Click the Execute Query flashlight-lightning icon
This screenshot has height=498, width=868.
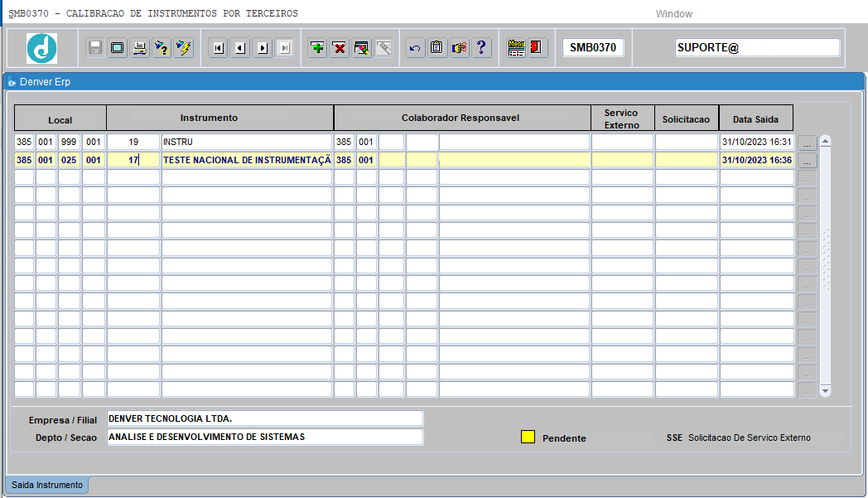(x=184, y=47)
